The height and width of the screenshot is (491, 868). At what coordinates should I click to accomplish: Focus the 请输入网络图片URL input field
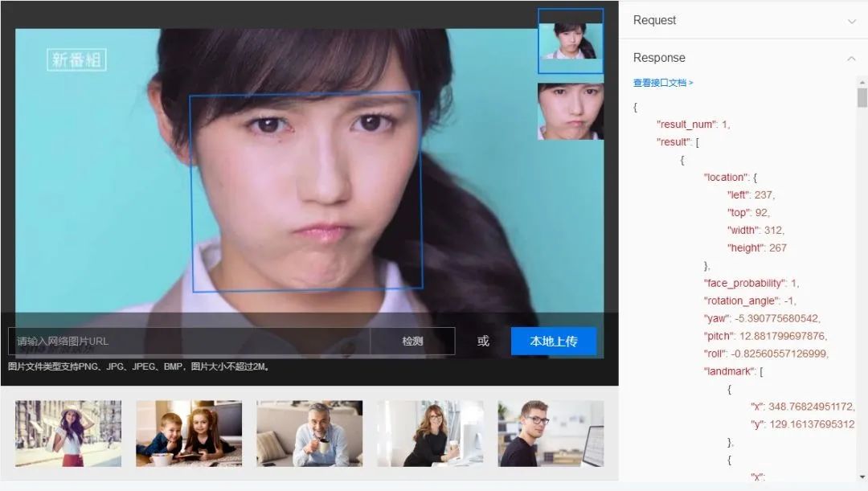coord(189,341)
